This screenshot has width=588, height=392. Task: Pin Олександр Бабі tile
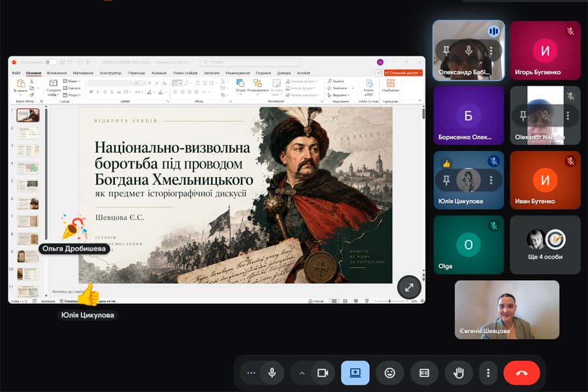tap(446, 50)
